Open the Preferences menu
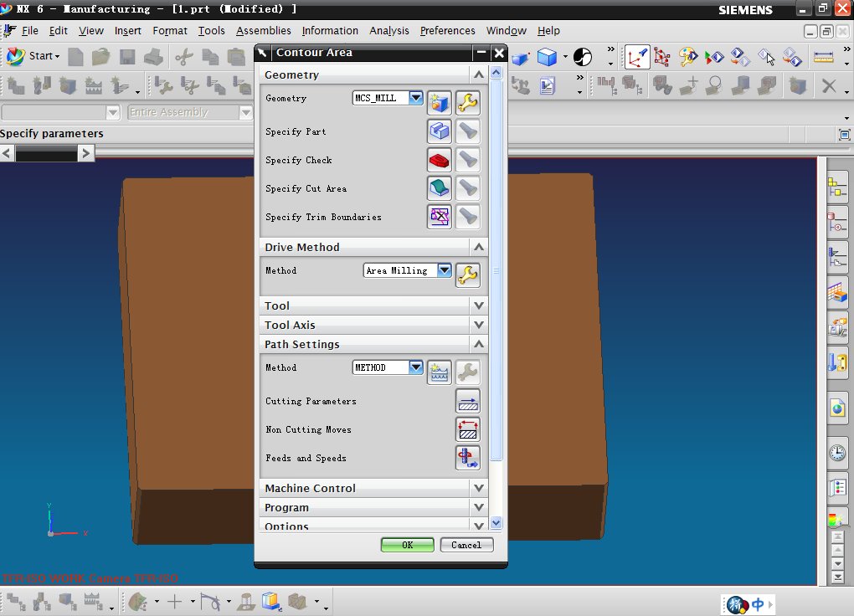 click(x=448, y=30)
